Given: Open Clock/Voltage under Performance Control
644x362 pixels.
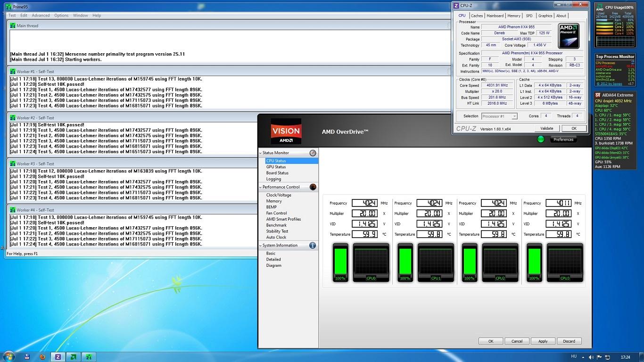Looking at the screenshot, I should (x=279, y=195).
